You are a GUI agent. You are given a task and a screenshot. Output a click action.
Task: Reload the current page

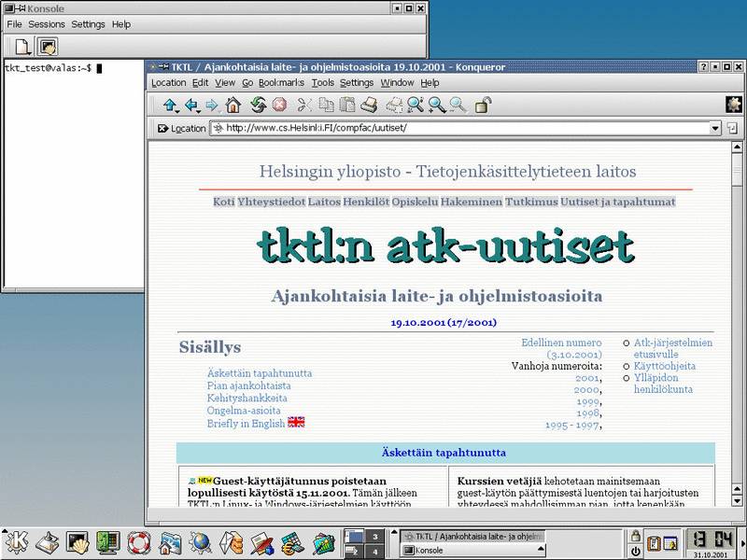259,105
